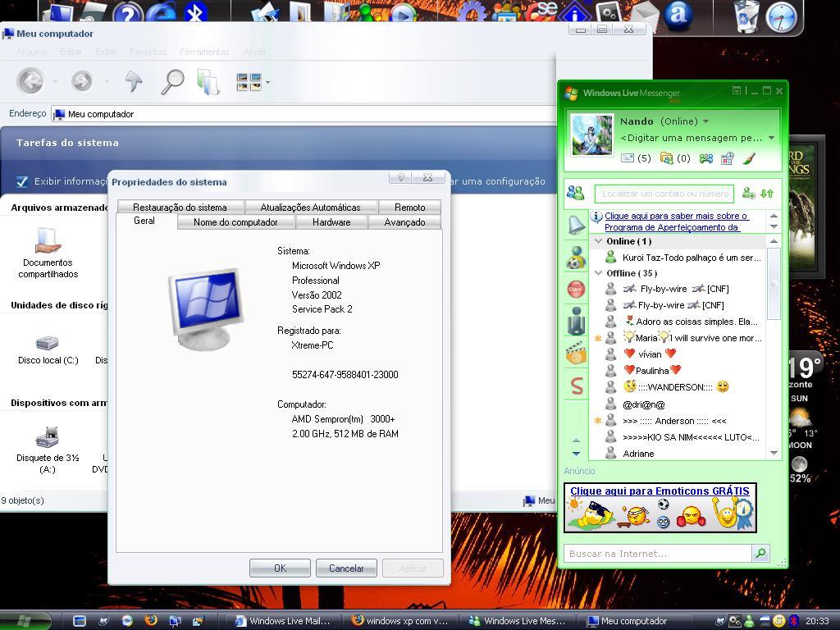Viewport: 840px width, 630px height.
Task: Click the green people network icon in Messenger
Action: pyautogui.click(x=706, y=158)
